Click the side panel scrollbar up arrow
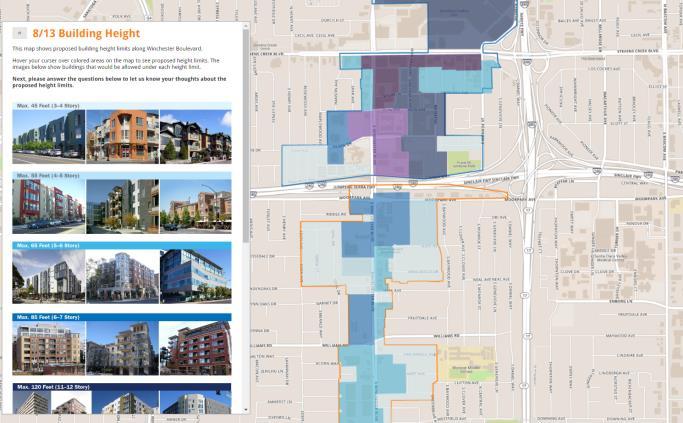 click(x=246, y=26)
